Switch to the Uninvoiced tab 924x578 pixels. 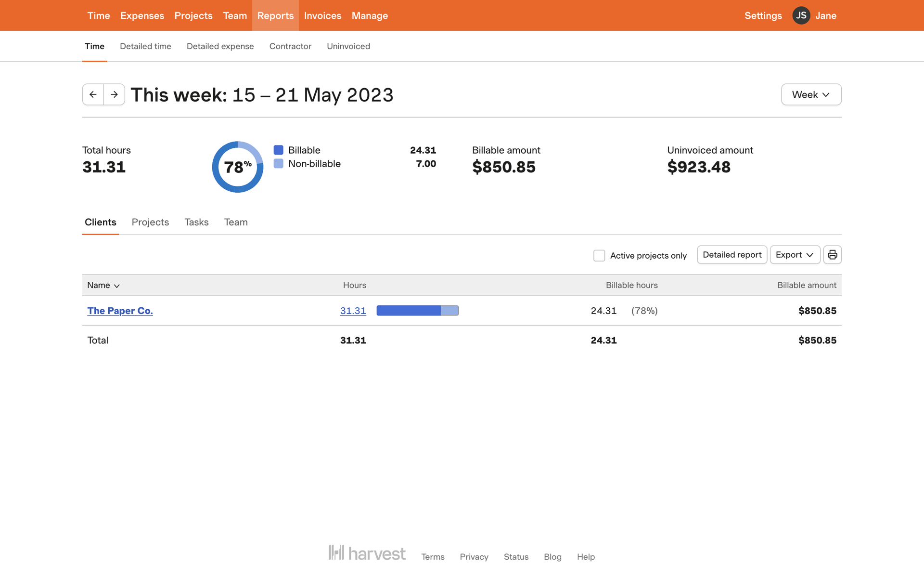(348, 46)
